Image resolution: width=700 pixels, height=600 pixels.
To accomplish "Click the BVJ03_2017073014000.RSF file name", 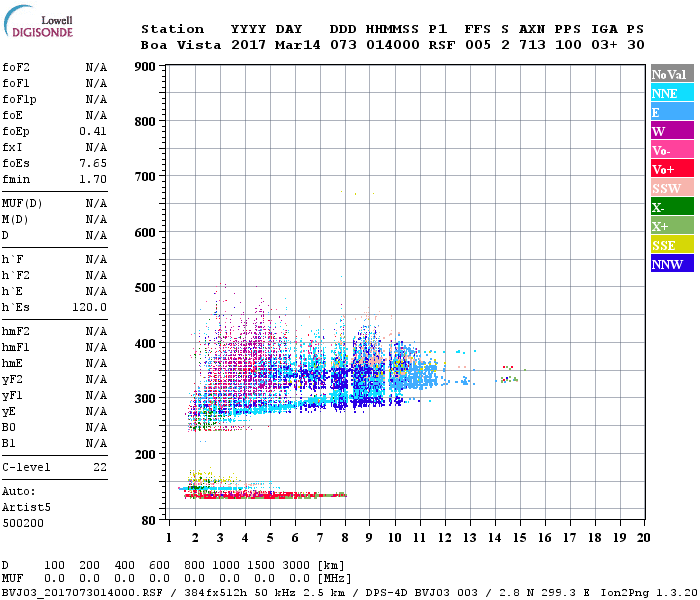I will 82,593.
